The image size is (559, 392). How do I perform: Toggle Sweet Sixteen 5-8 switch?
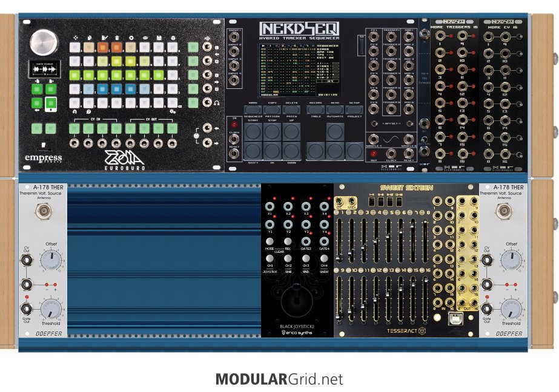tap(381, 201)
